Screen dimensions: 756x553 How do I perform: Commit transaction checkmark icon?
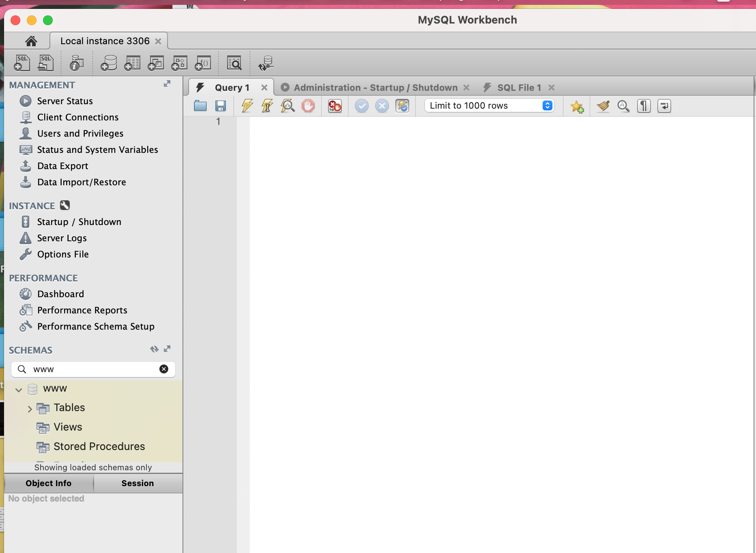(x=362, y=106)
